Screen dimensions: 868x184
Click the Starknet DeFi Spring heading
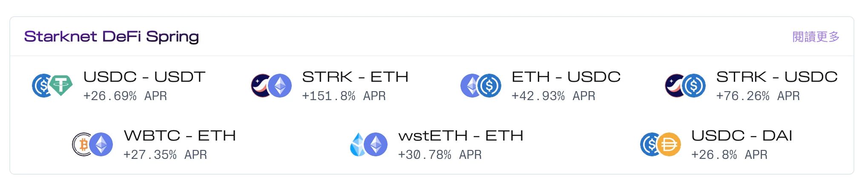pos(112,37)
